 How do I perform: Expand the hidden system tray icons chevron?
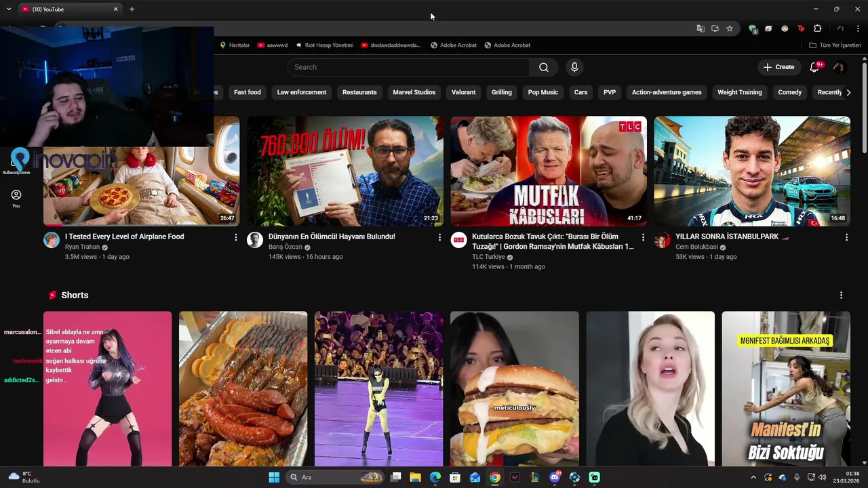(753, 477)
